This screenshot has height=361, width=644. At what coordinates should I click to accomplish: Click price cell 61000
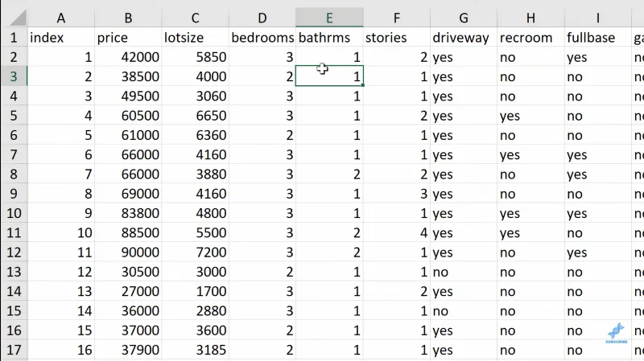(128, 135)
